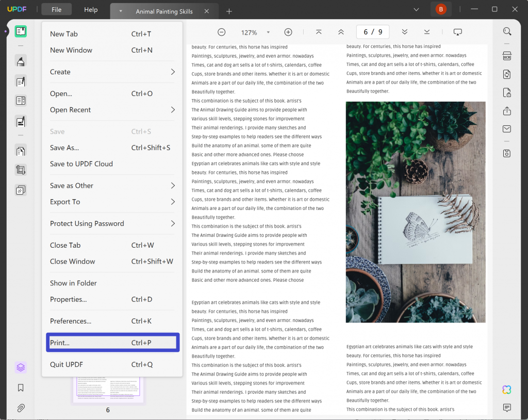This screenshot has height=420, width=528.
Task: Save the file using the floppy disk icon
Action: click(x=507, y=153)
